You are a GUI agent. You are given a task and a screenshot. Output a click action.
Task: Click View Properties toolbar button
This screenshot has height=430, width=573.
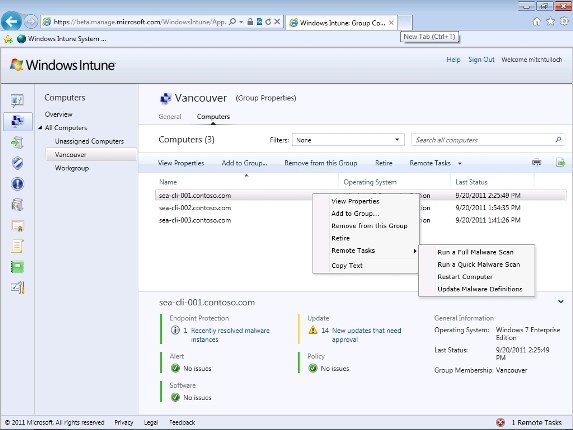pyautogui.click(x=181, y=163)
